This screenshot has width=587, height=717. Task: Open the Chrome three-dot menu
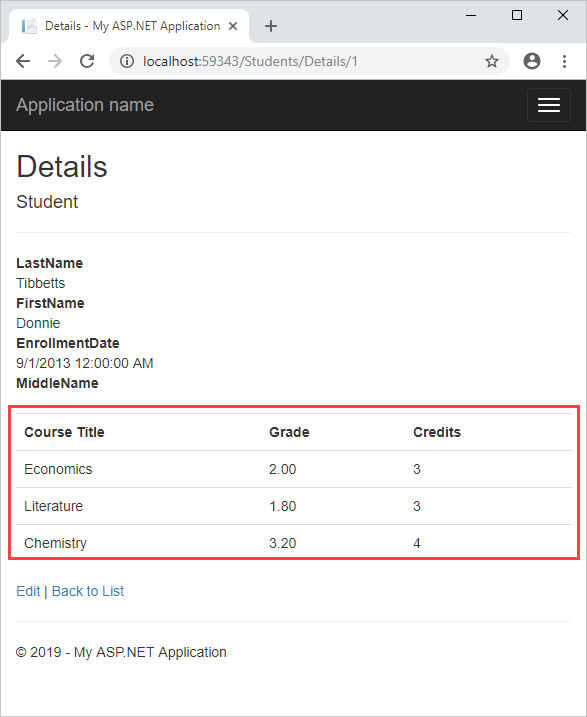coord(565,61)
